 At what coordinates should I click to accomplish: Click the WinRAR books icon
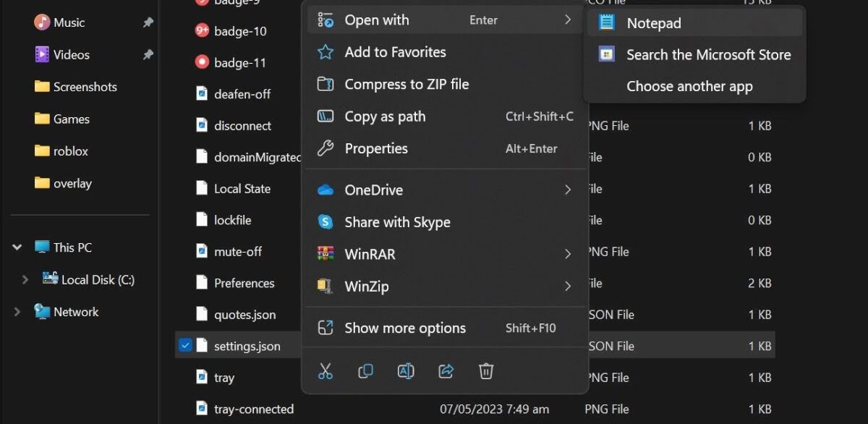coord(325,254)
